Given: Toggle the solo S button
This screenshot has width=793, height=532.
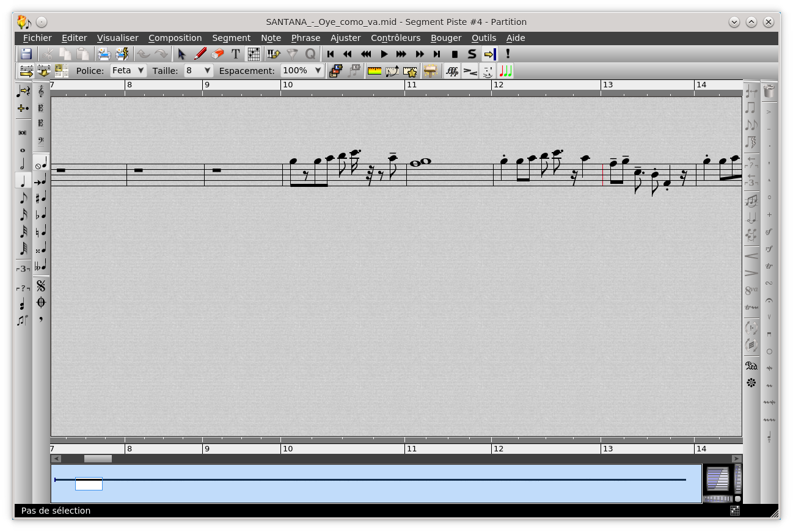Looking at the screenshot, I should tap(472, 54).
